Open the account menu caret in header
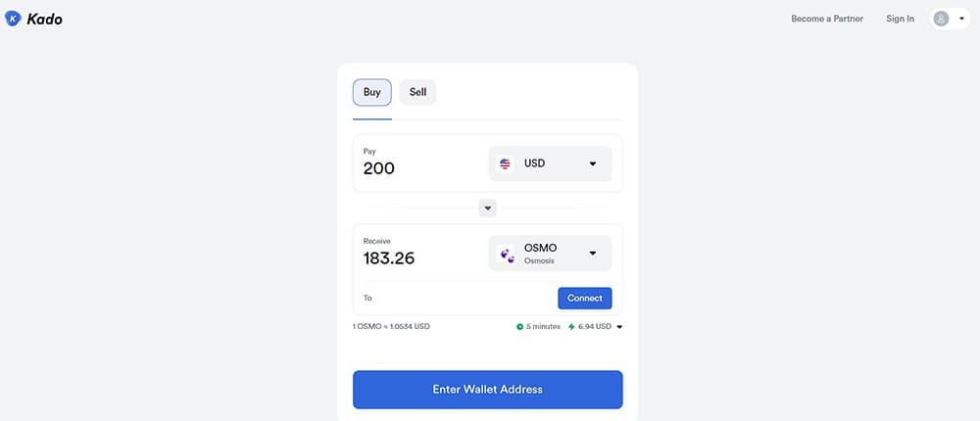 (x=961, y=19)
